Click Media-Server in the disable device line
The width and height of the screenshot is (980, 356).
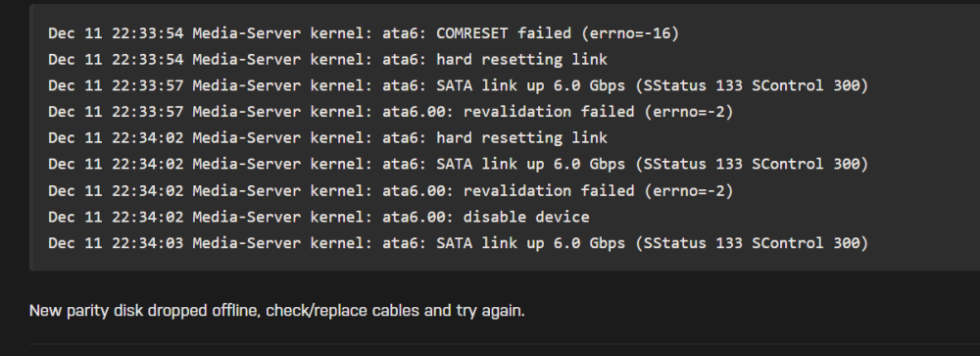pos(247,217)
